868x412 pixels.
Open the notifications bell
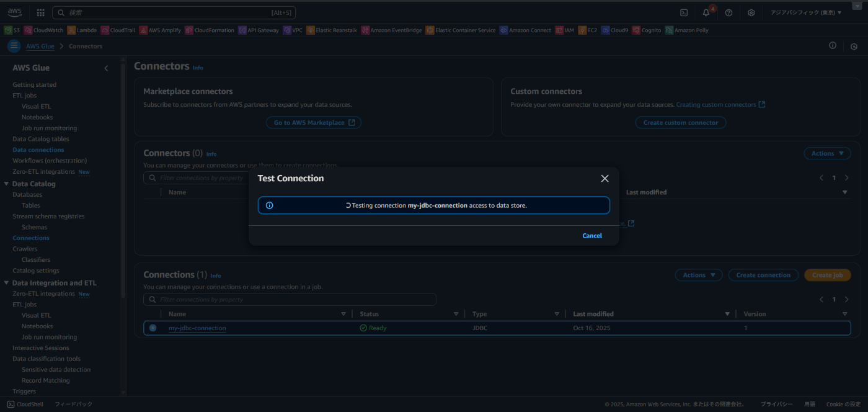(706, 12)
